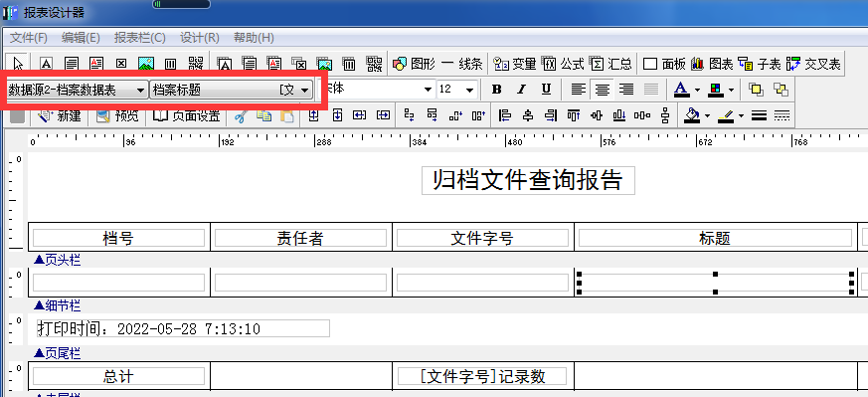This screenshot has width=868, height=397.
Task: Bring selected element to front
Action: click(x=756, y=90)
